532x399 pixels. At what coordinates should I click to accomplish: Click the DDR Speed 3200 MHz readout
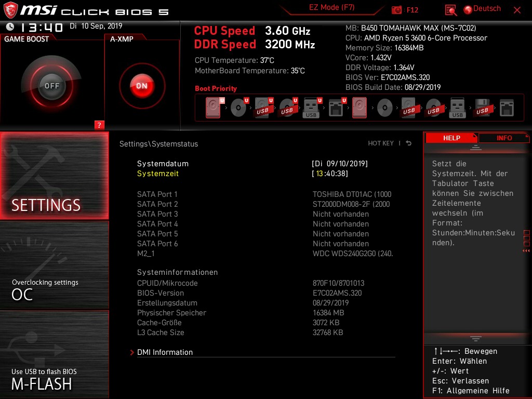coord(255,44)
